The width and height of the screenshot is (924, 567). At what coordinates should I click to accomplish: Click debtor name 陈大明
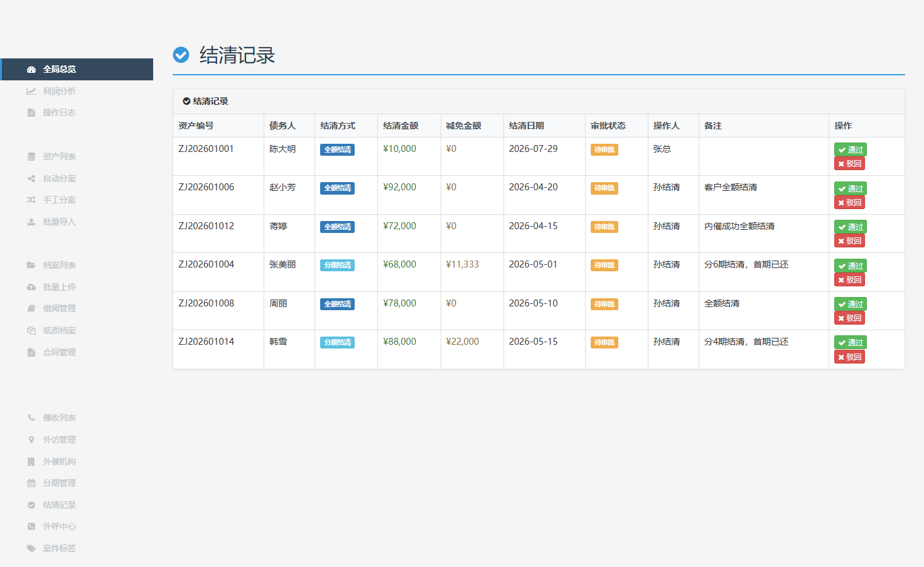pyautogui.click(x=282, y=149)
